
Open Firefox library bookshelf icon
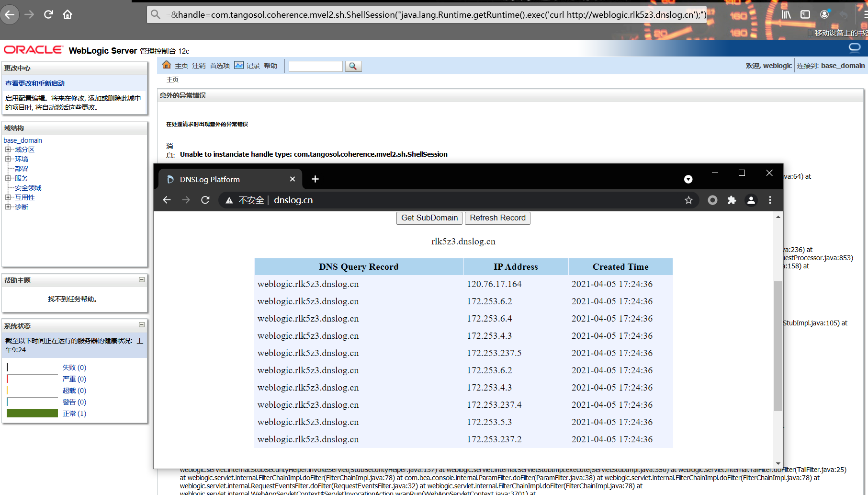coord(786,14)
